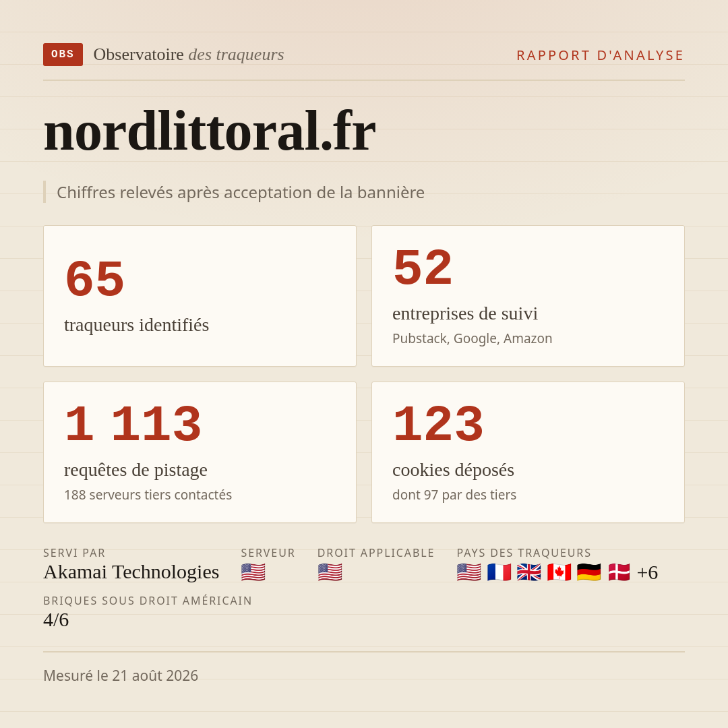Click the nordlittoral.fr heading
The width and height of the screenshot is (728, 728).
[210, 131]
